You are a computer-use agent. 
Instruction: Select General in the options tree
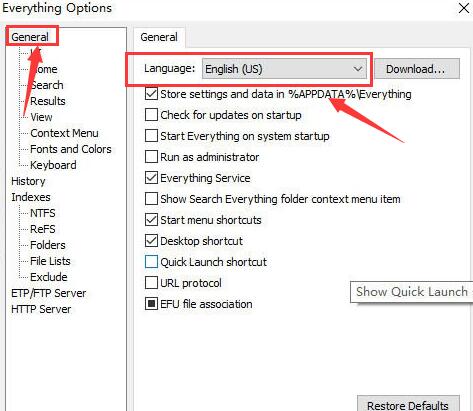pyautogui.click(x=30, y=37)
